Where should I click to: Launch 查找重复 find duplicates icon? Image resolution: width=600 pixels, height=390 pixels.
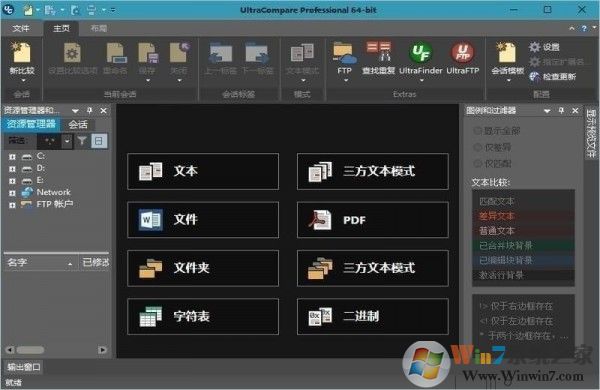click(378, 52)
